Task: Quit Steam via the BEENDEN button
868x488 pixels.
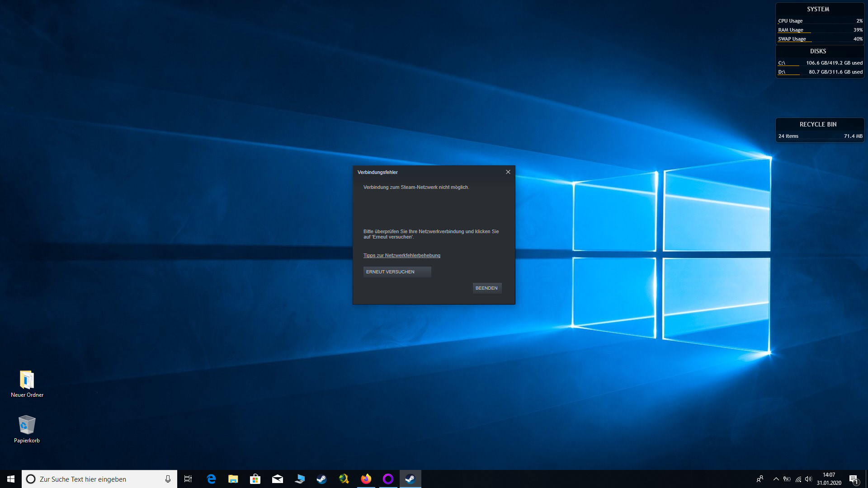Action: click(487, 288)
